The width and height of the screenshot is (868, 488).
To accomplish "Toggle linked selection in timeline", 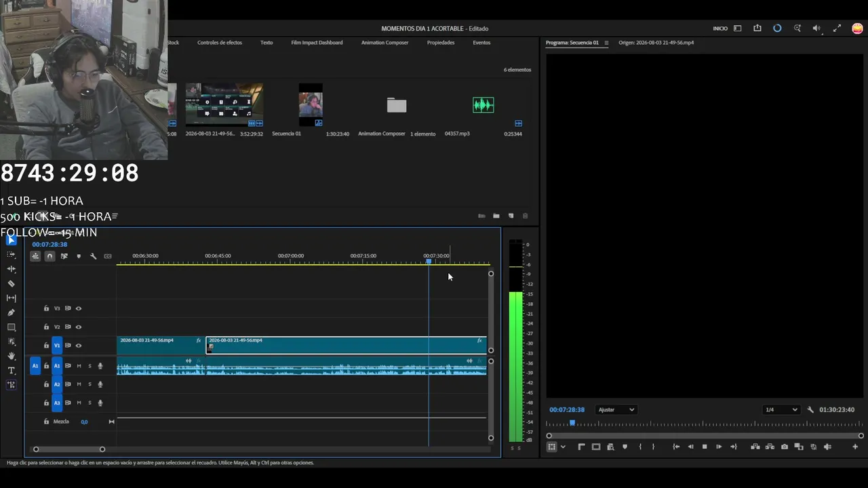I will [64, 256].
